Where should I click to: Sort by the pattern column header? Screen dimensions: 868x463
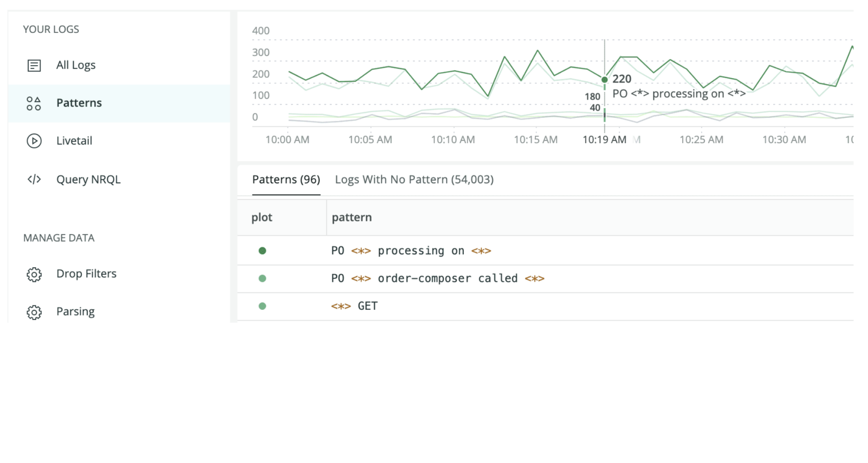tap(351, 218)
